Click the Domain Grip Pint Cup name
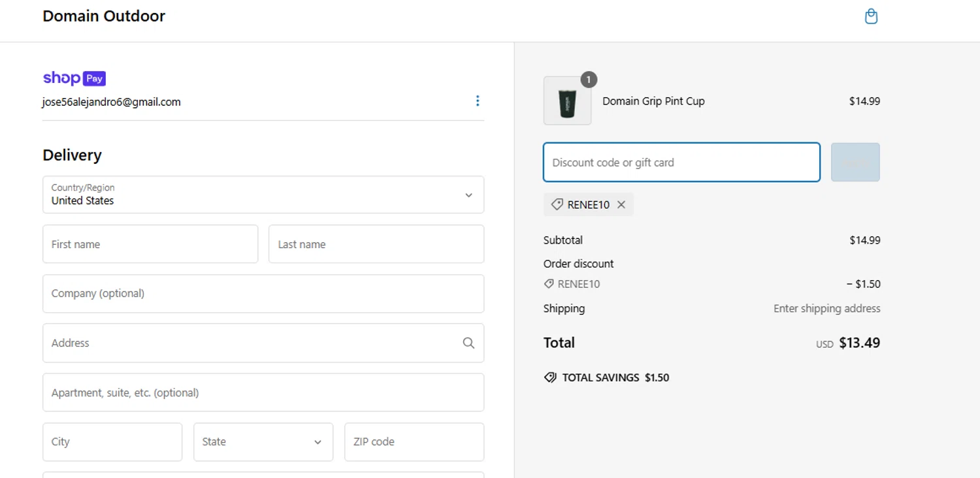The image size is (980, 478). coord(653,101)
